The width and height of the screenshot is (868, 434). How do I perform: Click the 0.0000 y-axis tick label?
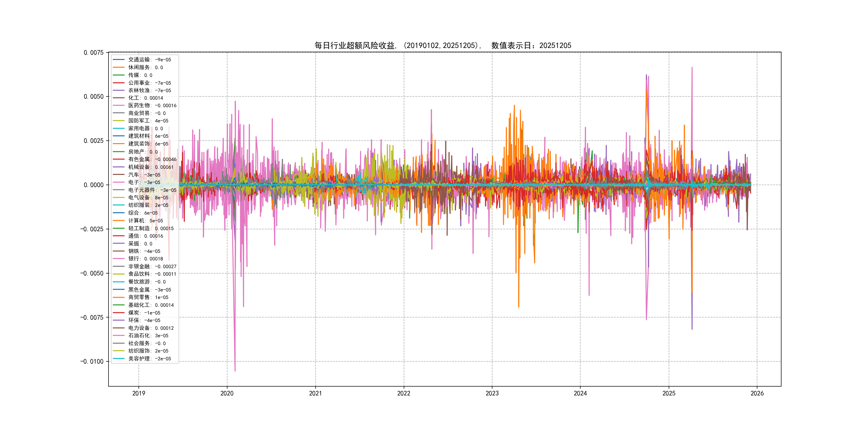pos(94,185)
